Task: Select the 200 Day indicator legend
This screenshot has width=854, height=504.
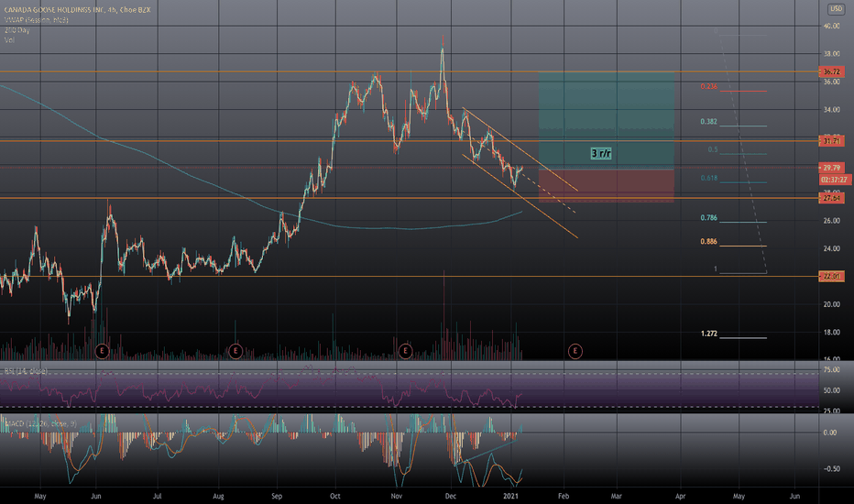Action: pyautogui.click(x=16, y=30)
